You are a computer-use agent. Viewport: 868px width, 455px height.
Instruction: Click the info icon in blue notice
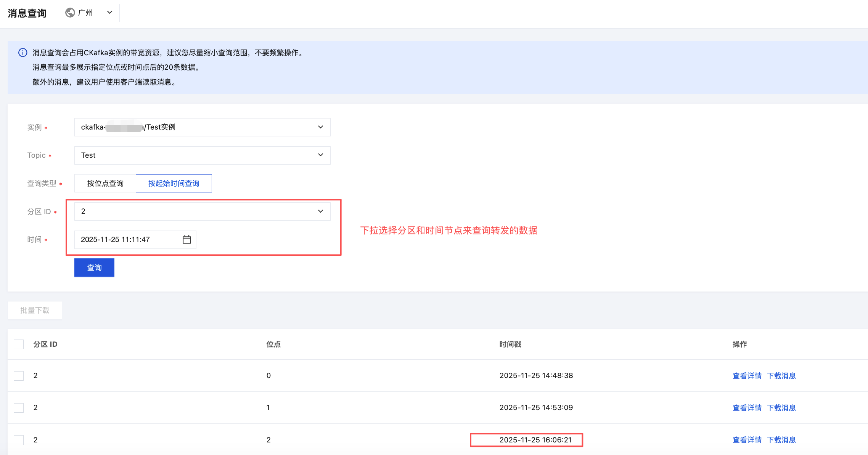[23, 53]
